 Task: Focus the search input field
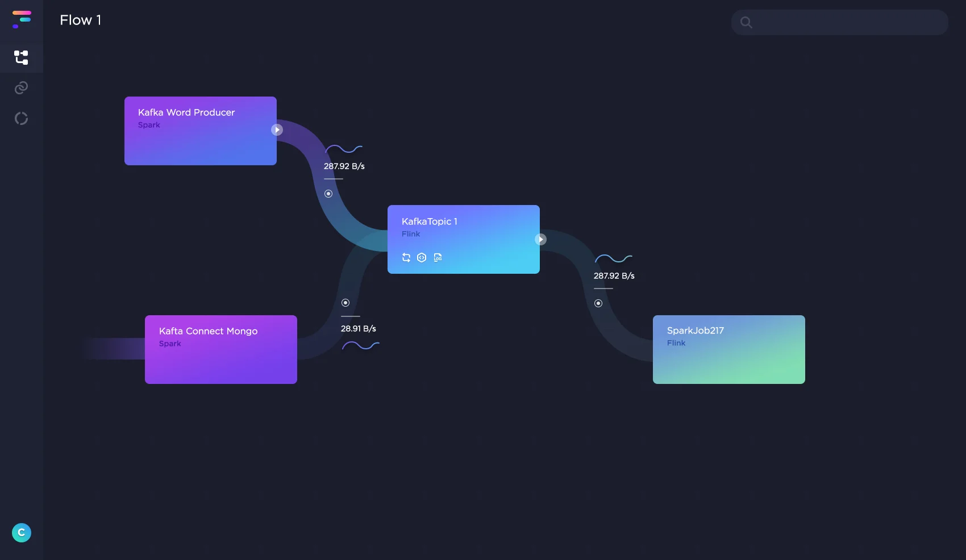(x=840, y=22)
